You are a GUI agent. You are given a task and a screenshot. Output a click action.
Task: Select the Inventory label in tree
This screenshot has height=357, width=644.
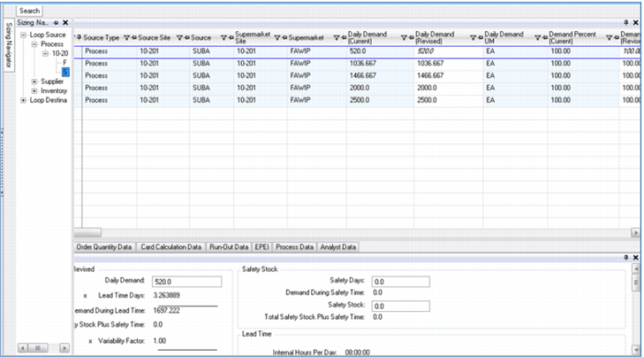pyautogui.click(x=53, y=91)
